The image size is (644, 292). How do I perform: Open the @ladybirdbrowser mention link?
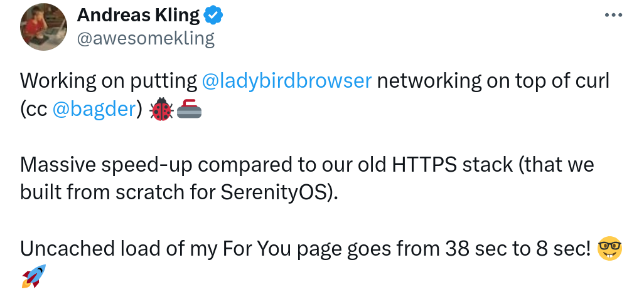coord(287,81)
